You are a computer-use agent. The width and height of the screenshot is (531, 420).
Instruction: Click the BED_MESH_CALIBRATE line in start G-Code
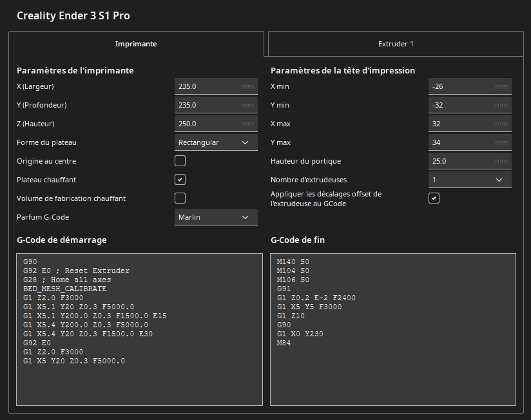tap(64, 289)
